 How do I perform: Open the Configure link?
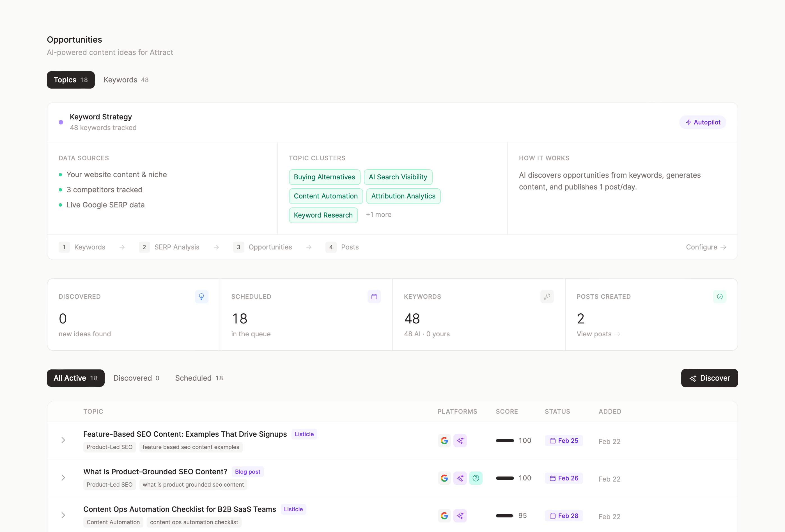706,247
